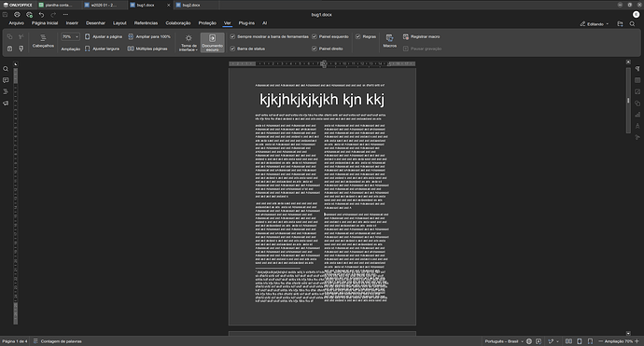Click the set document language globe icon

(x=529, y=341)
